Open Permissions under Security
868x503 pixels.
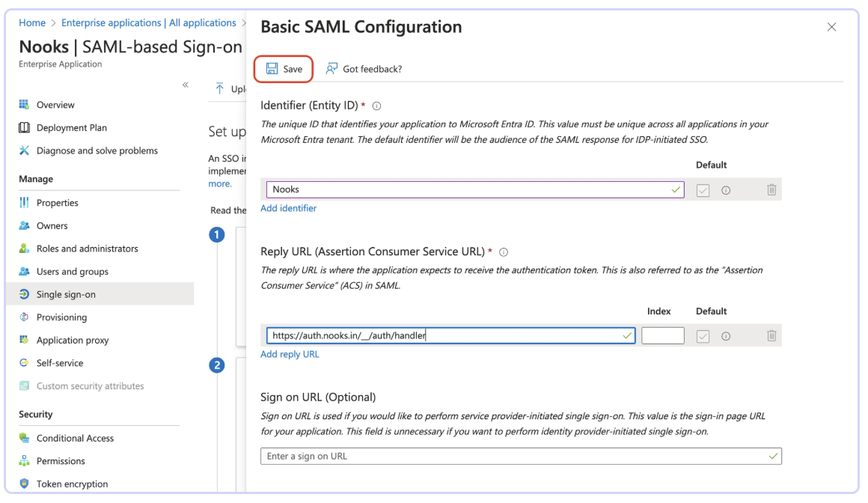(61, 461)
